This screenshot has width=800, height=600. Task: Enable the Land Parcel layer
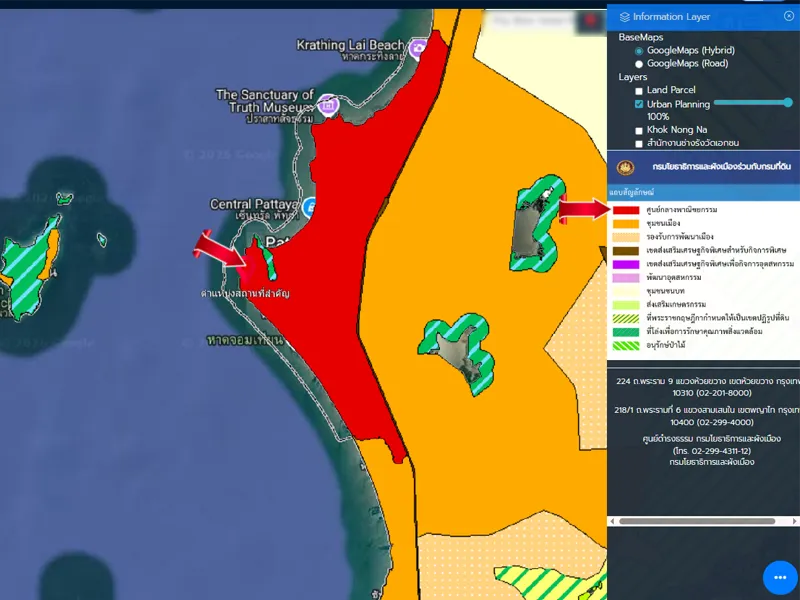(x=639, y=91)
